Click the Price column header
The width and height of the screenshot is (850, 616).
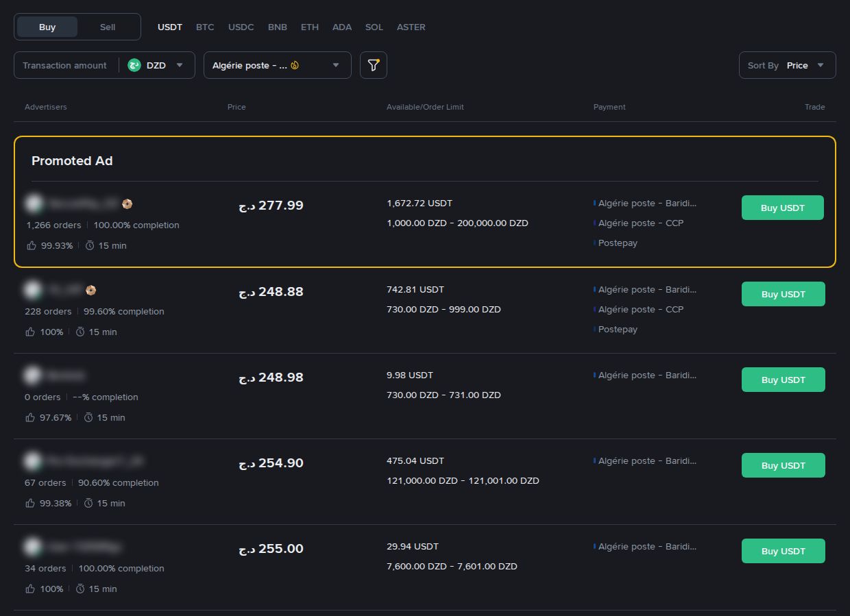(236, 107)
